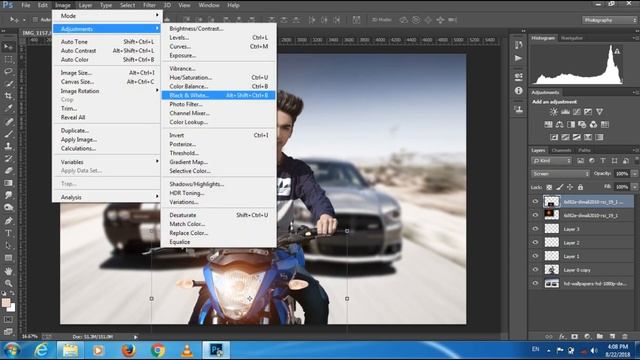This screenshot has width=640, height=360.
Task: Choose Curves menu item
Action: coord(218,46)
